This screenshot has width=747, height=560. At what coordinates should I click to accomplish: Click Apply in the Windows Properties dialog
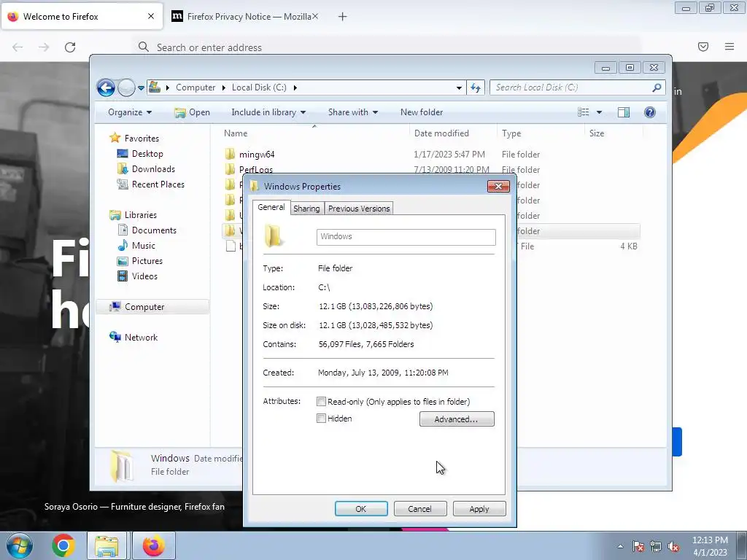tap(479, 508)
